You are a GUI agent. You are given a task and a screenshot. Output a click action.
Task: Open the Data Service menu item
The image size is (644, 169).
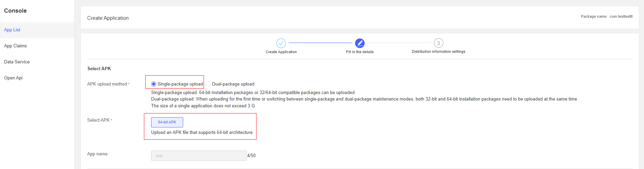tap(17, 62)
